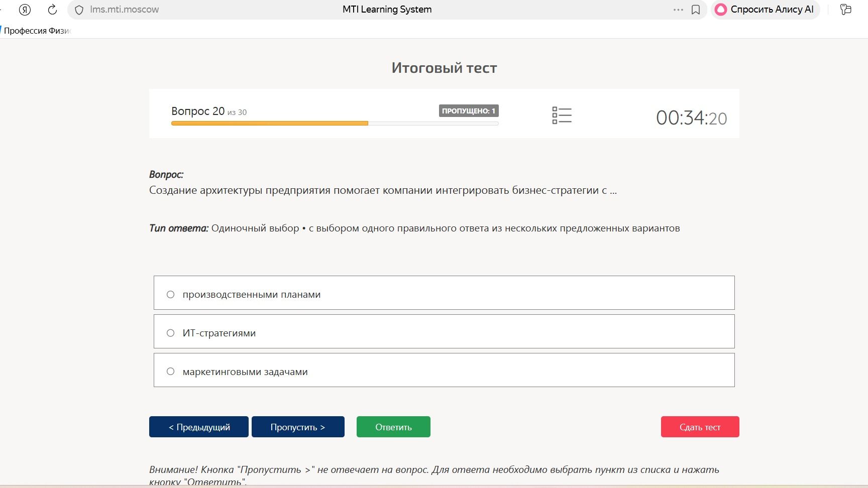Finish exam with red "Сдать тест" button
The height and width of the screenshot is (488, 868).
point(700,427)
